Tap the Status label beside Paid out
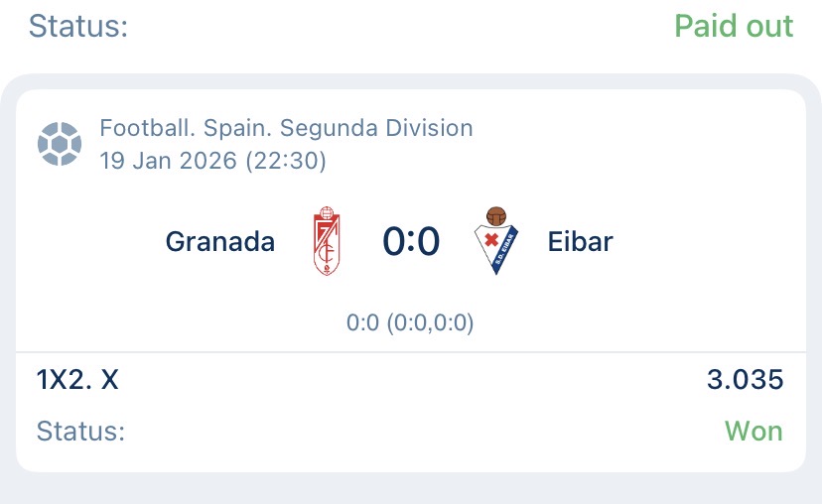This screenshot has width=822, height=504. click(78, 26)
